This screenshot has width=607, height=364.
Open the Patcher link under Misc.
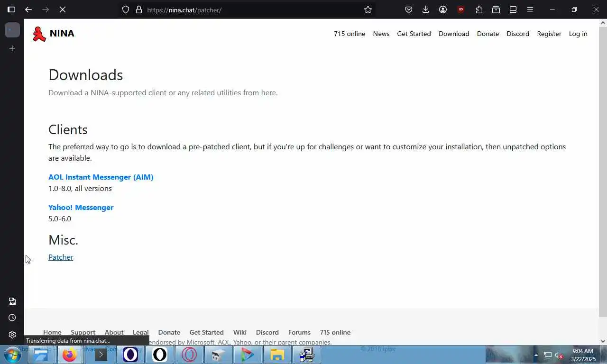coord(61,257)
